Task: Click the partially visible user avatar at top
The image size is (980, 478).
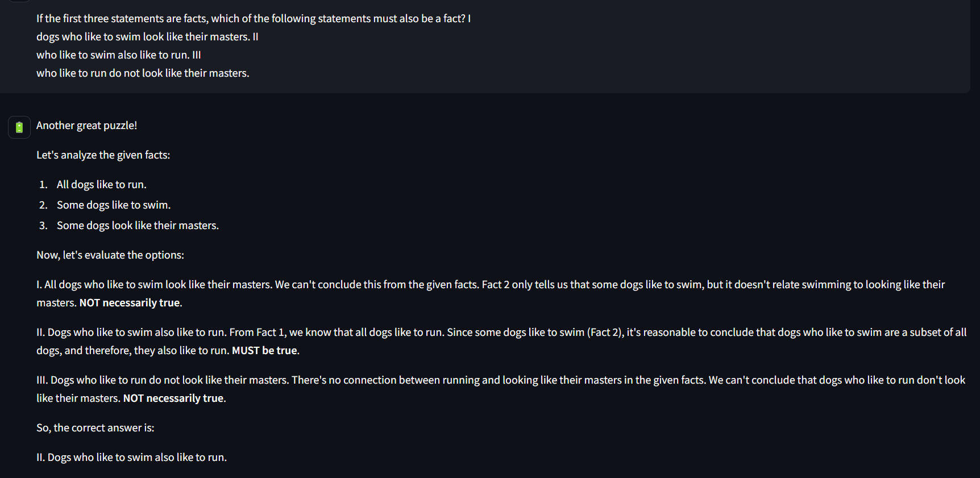Action: [x=19, y=1]
